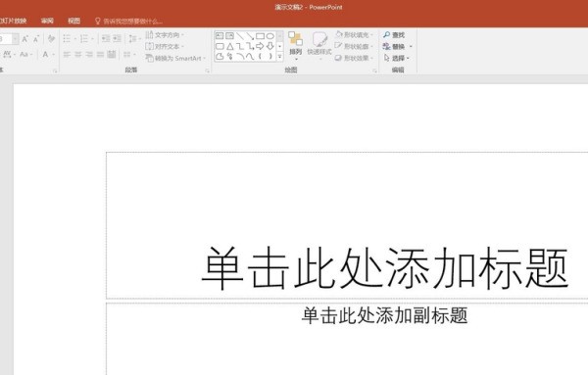The width and height of the screenshot is (588, 375).
Task: Decrease font size with the smaller A icon
Action: click(x=36, y=38)
